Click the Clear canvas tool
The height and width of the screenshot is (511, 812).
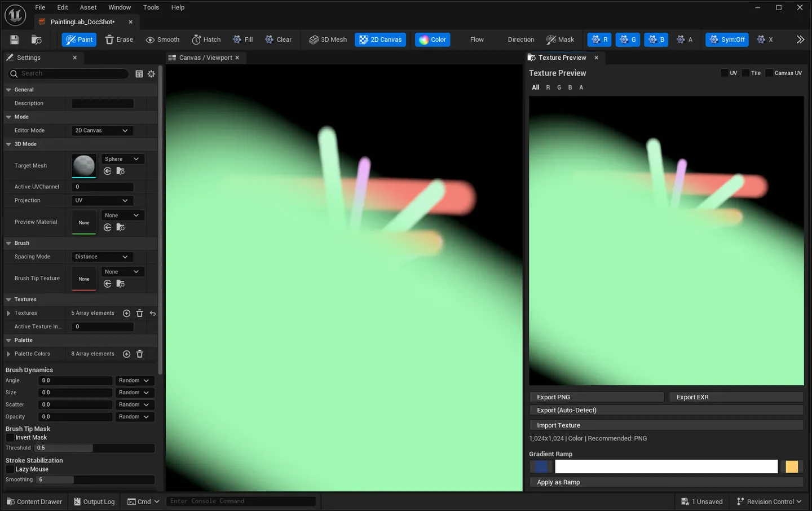pos(279,39)
